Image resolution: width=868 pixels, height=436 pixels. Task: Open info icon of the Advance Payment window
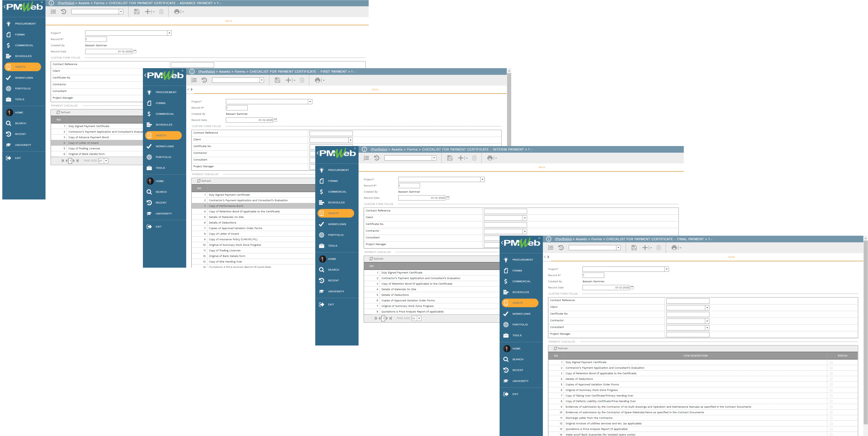(x=51, y=3)
